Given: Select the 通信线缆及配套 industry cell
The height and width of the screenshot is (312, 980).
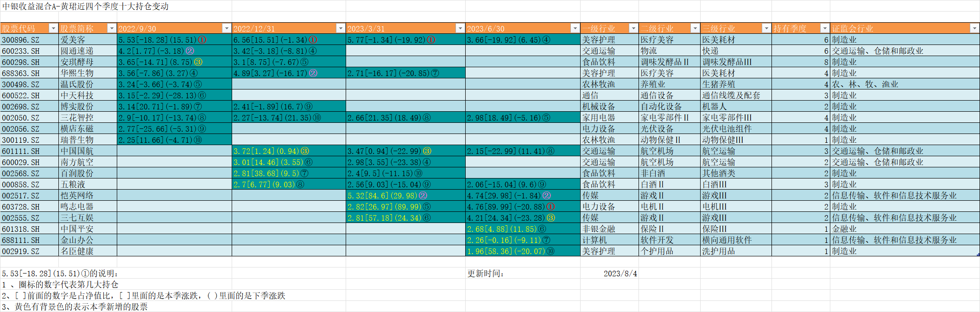Looking at the screenshot, I should click(736, 96).
